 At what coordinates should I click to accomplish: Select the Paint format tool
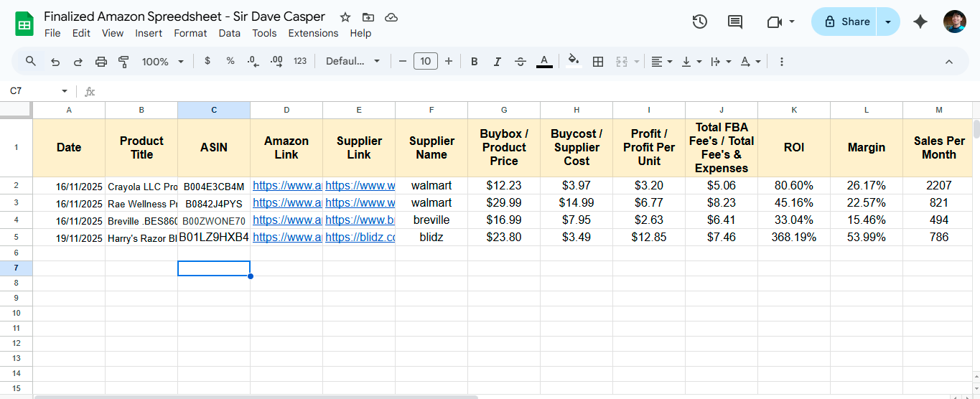[x=123, y=62]
